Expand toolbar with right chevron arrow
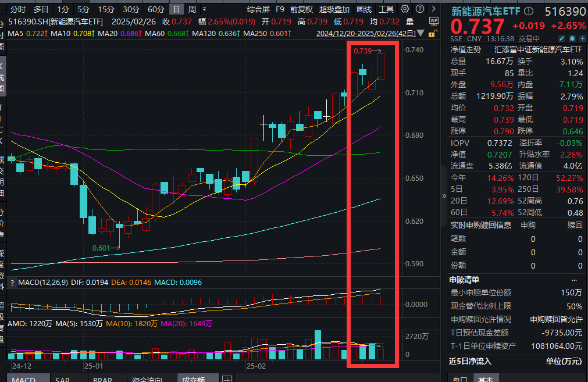588x382 pixels. [433, 9]
